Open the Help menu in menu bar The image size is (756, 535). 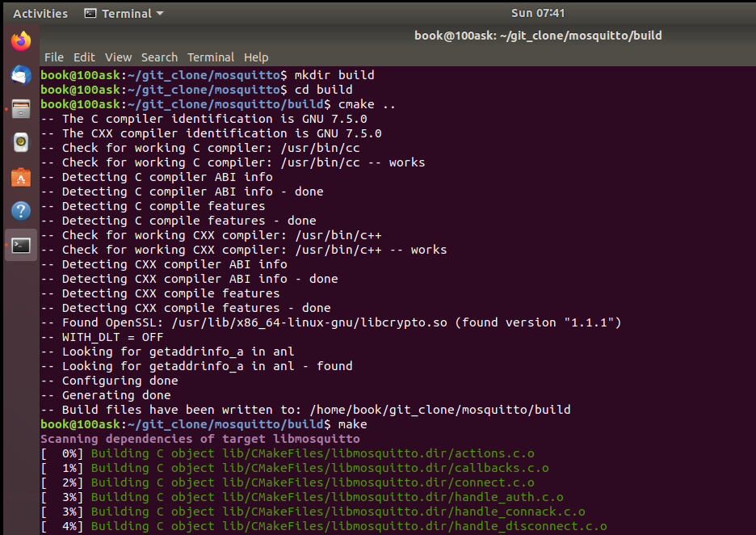tap(256, 57)
